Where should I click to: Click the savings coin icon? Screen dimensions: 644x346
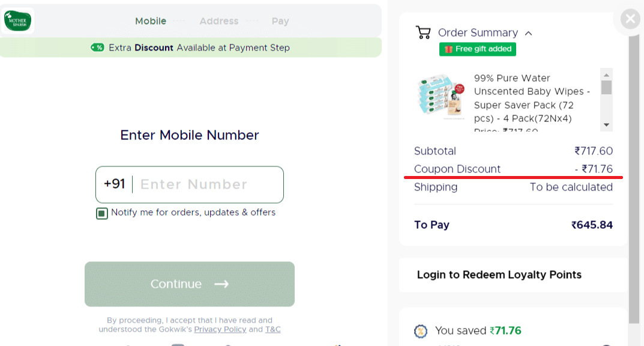pos(421,331)
